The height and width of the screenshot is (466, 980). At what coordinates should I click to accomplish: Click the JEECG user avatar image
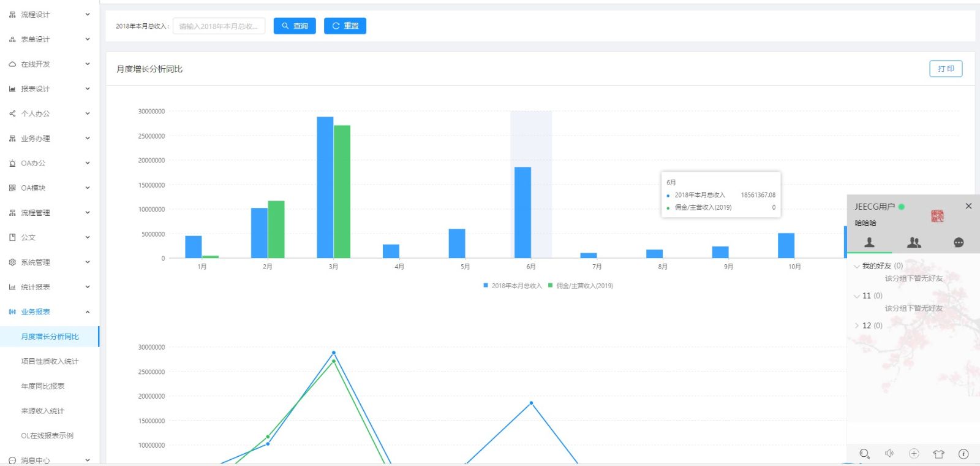[937, 215]
